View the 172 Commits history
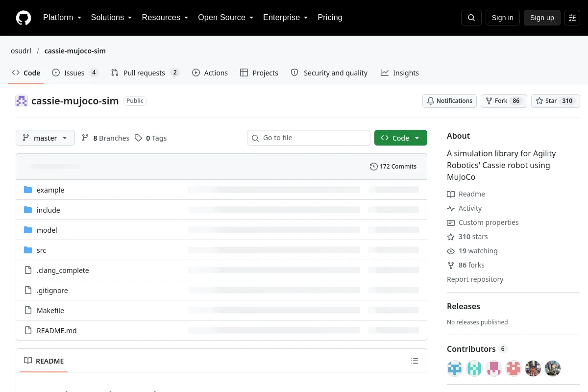The width and height of the screenshot is (588, 392). point(393,167)
